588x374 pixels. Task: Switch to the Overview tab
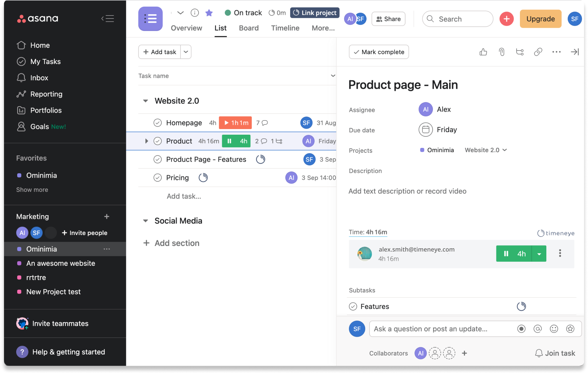point(186,28)
